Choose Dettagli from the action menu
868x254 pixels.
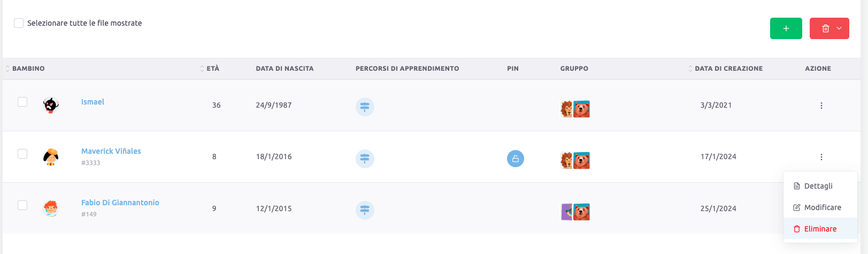(x=818, y=186)
